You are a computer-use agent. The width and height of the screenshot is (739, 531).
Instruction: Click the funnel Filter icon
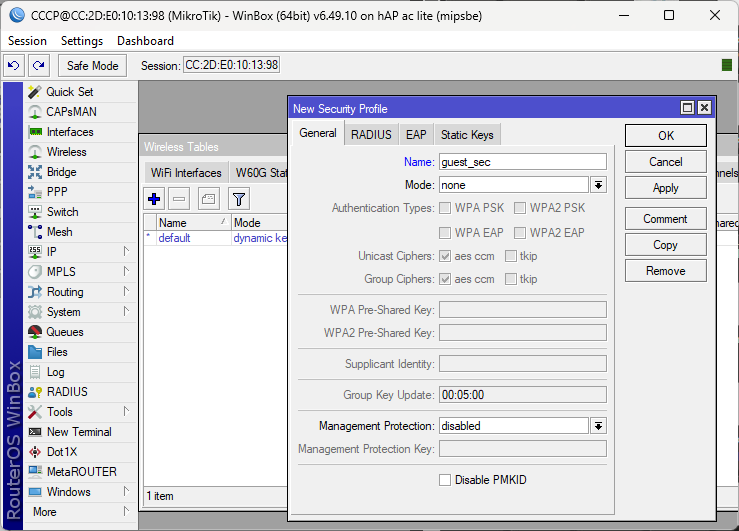point(239,199)
